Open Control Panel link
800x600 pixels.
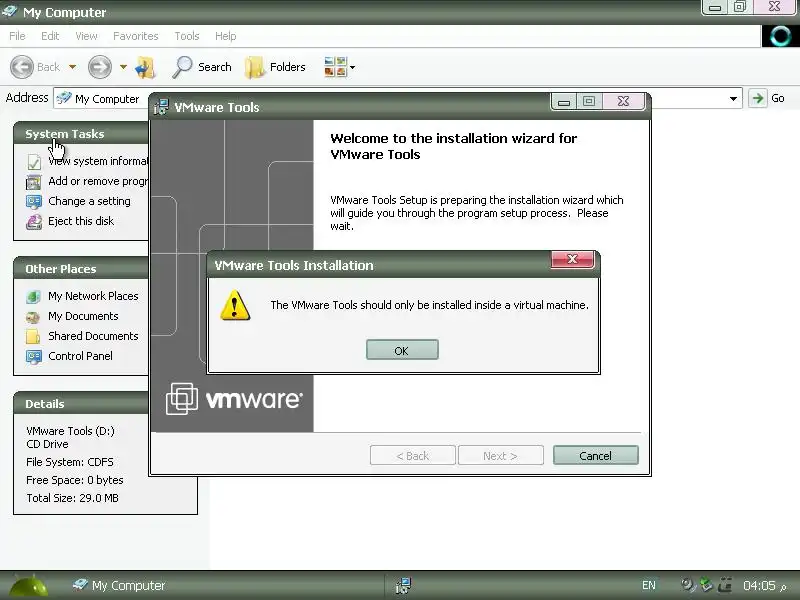pos(81,356)
